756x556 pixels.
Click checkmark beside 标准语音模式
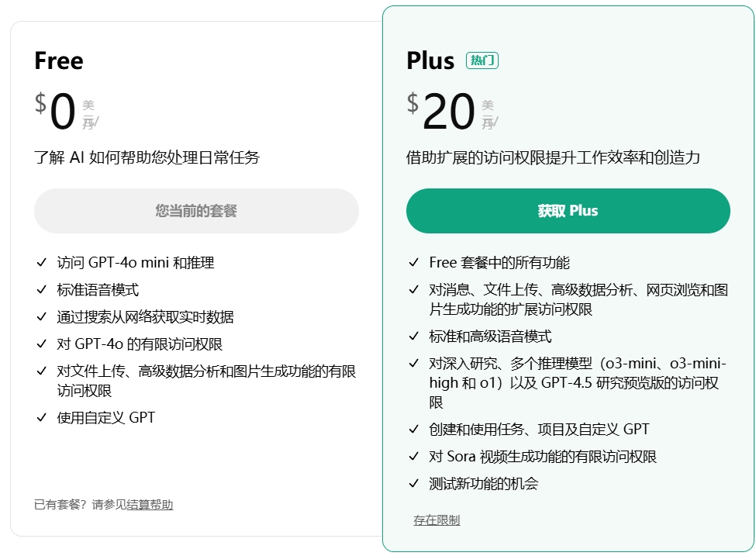pyautogui.click(x=41, y=289)
